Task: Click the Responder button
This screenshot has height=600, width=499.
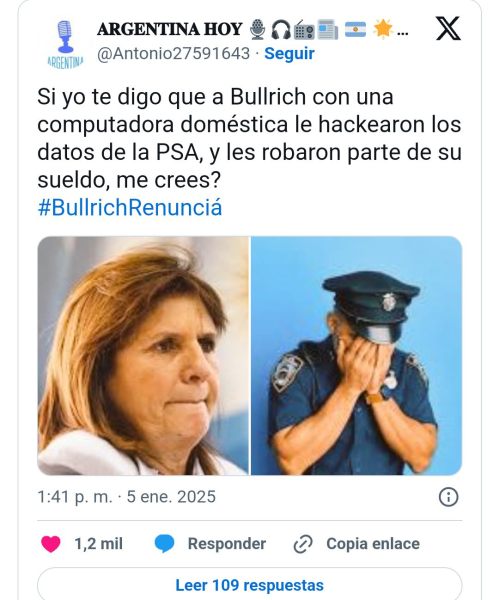Action: [x=227, y=544]
